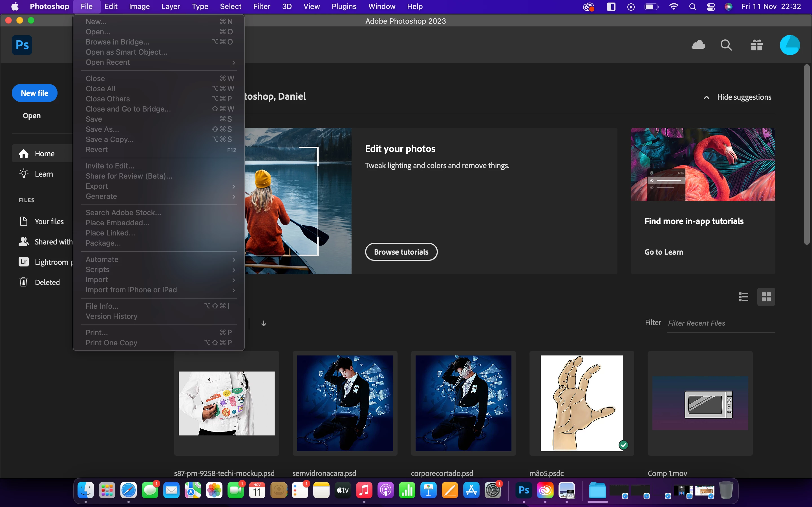Reverse sort order with down arrow
The height and width of the screenshot is (507, 812).
pos(264,323)
